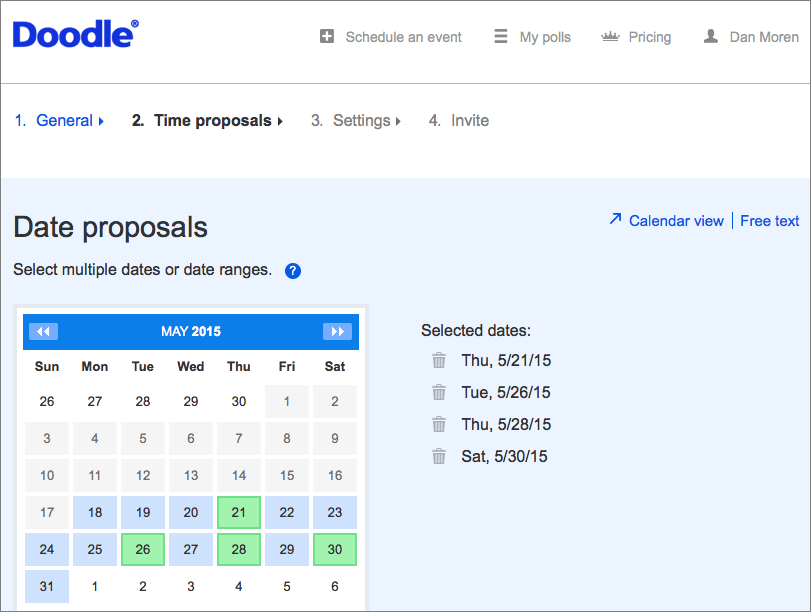Switch to Free text entry
This screenshot has height=612, width=811.
pos(770,221)
